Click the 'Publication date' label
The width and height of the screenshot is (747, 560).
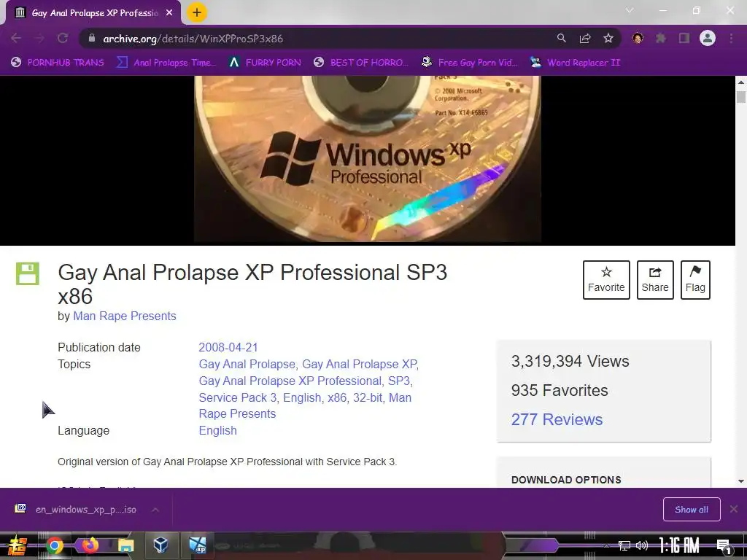click(x=99, y=347)
